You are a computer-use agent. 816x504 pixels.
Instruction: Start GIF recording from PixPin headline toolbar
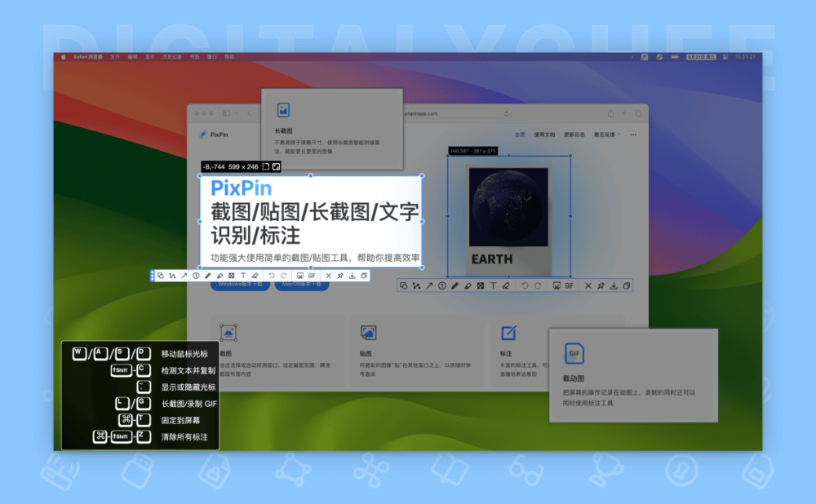point(312,276)
